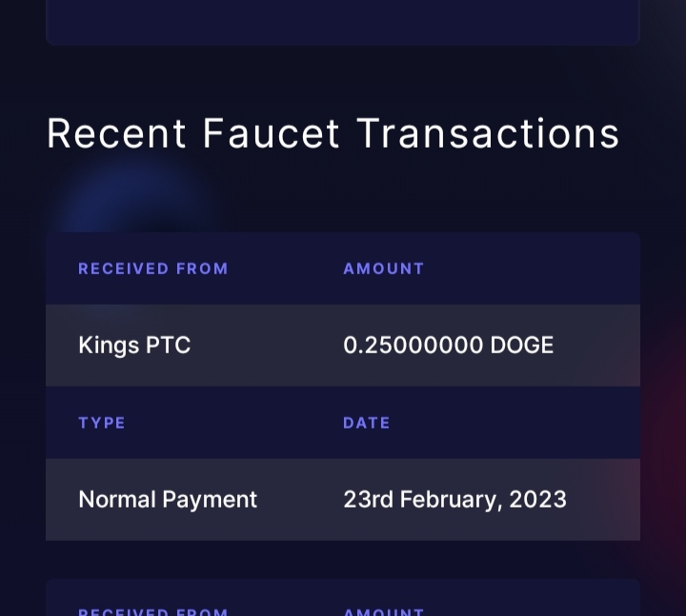The image size is (686, 616).
Task: Select the DOGE currency label
Action: [x=522, y=345]
